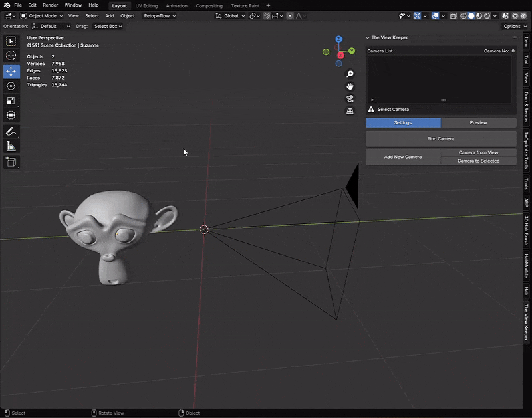Click the X axis on navigation gizmo

coord(340,56)
